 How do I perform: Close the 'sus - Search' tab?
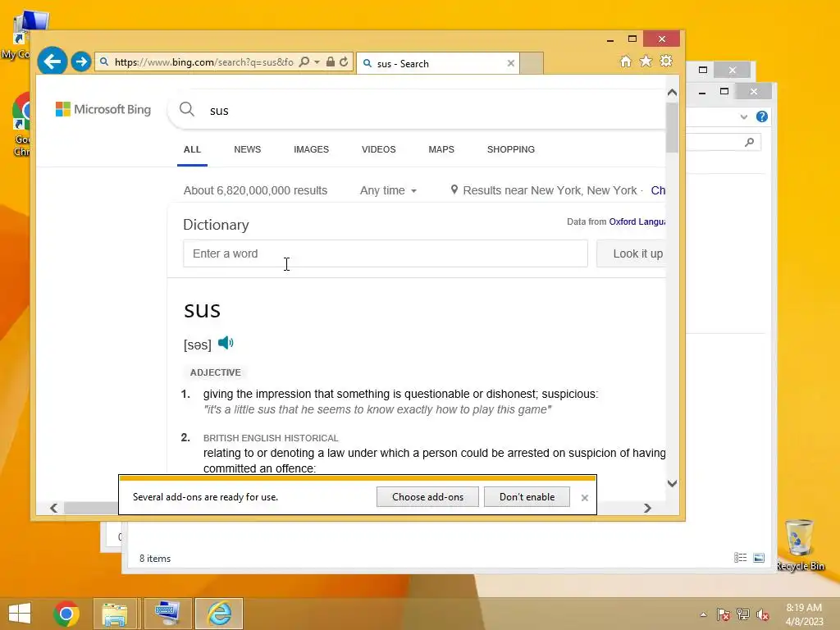pyautogui.click(x=510, y=63)
